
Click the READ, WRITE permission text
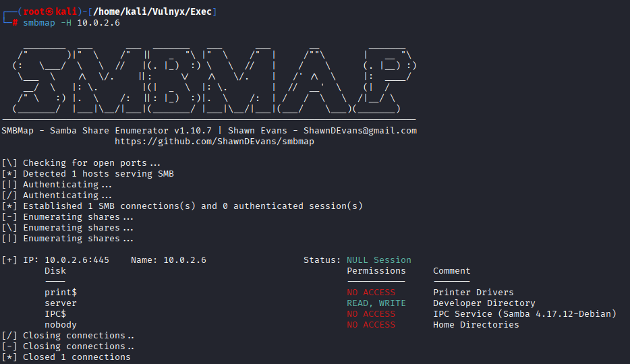click(376, 303)
